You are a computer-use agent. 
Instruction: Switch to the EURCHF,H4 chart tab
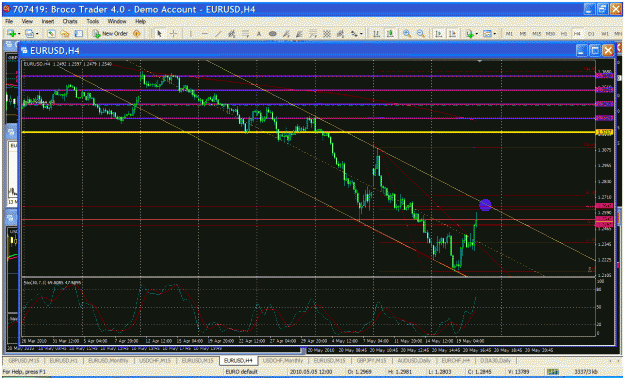click(x=456, y=360)
